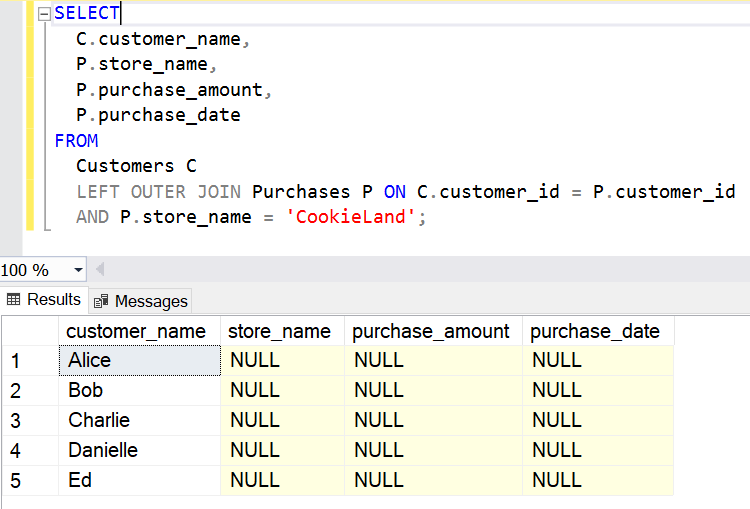The height and width of the screenshot is (509, 750).
Task: Select the purchase_date column header
Action: coord(595,331)
